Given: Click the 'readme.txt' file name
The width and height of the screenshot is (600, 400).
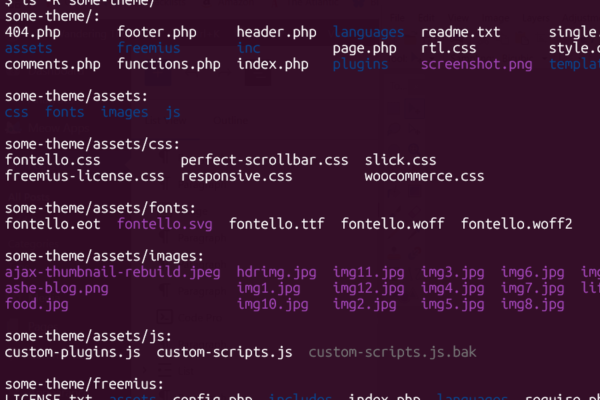Looking at the screenshot, I should pos(460,33).
